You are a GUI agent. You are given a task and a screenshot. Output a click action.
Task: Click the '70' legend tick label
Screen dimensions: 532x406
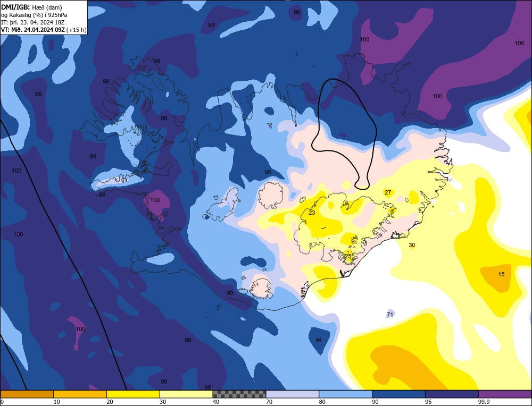pyautogui.click(x=269, y=402)
